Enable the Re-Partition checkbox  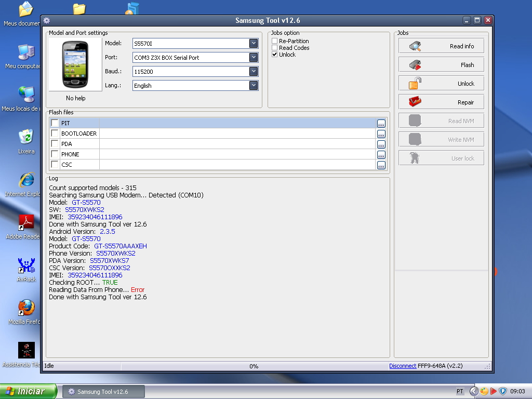[x=274, y=41]
